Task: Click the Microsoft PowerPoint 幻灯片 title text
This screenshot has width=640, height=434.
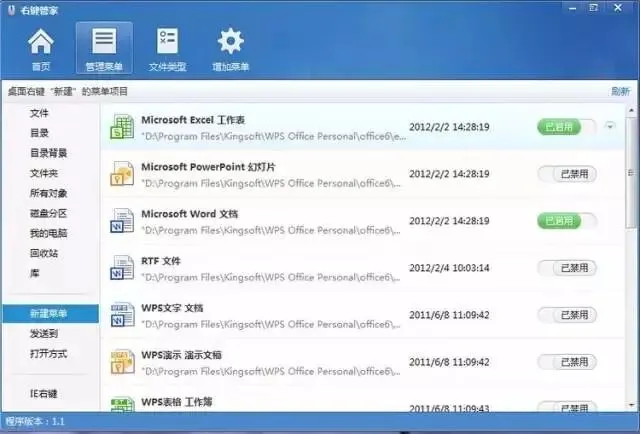Action: coord(208,167)
